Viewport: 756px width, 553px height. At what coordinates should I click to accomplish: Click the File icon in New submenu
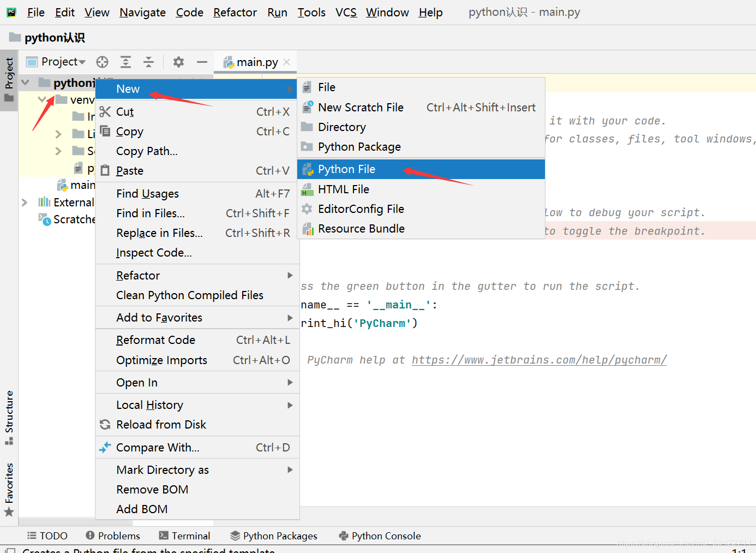pyautogui.click(x=307, y=87)
